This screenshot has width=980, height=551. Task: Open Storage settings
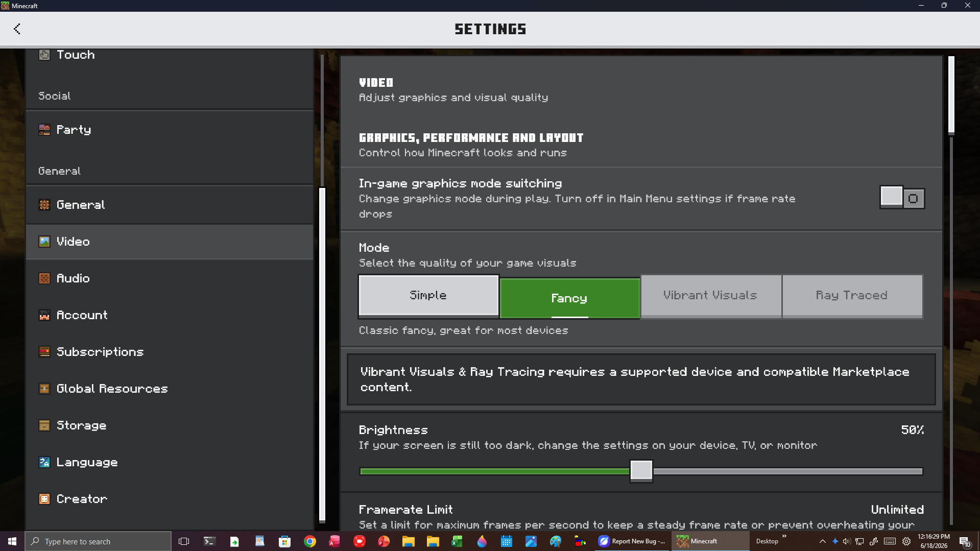[170, 425]
